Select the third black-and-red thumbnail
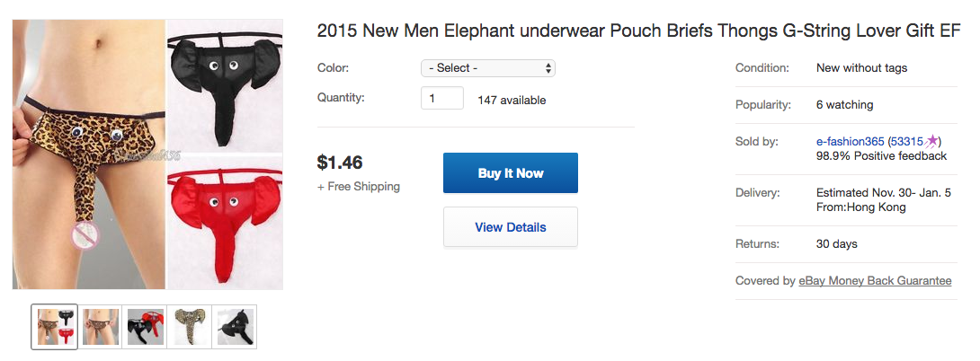The height and width of the screenshot is (361, 980). [x=144, y=327]
